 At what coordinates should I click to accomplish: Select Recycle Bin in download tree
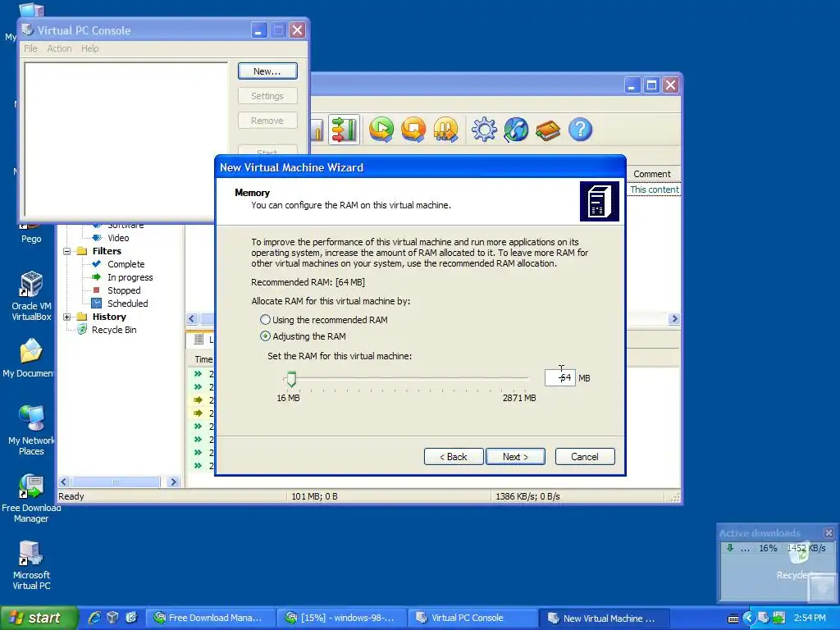[114, 330]
